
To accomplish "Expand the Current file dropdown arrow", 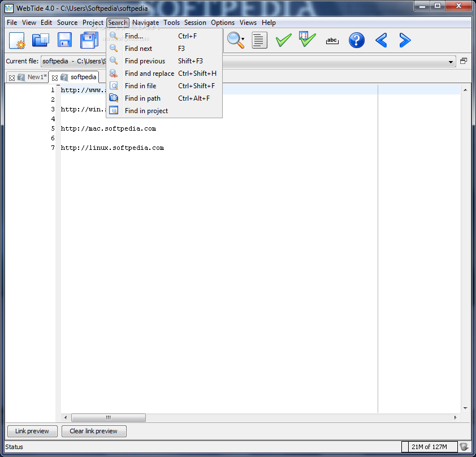I will [x=451, y=62].
